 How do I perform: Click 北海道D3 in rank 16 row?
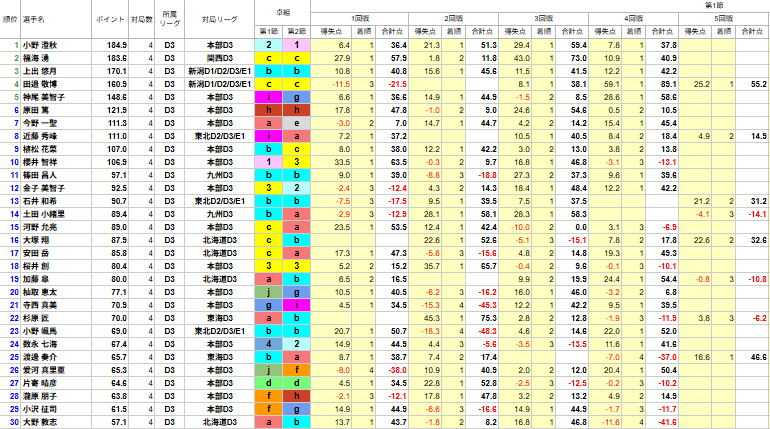pos(220,240)
